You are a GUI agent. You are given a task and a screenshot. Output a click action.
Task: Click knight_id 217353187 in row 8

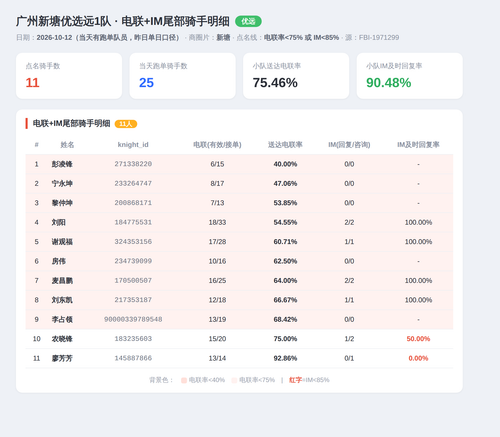tap(133, 300)
